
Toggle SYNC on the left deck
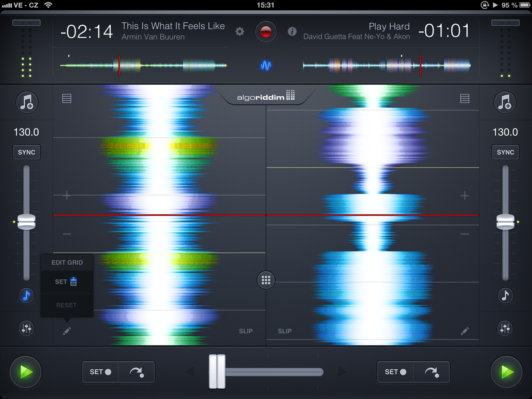(27, 152)
